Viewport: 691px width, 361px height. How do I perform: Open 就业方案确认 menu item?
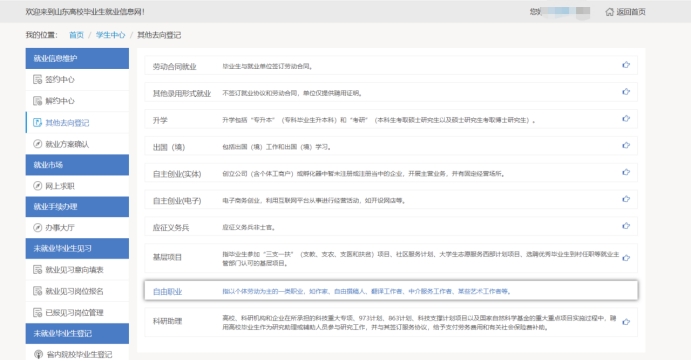67,144
